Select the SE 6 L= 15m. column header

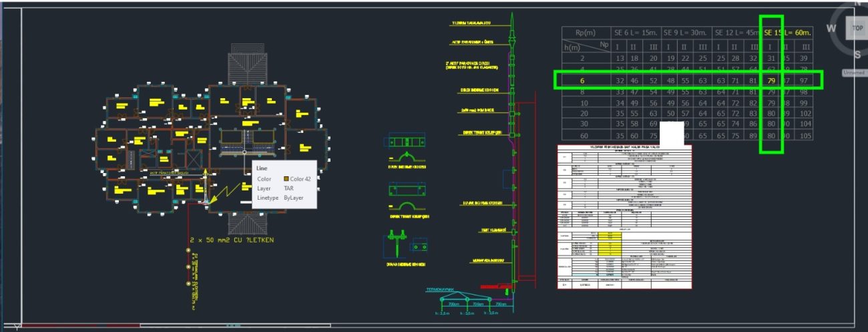tap(636, 32)
